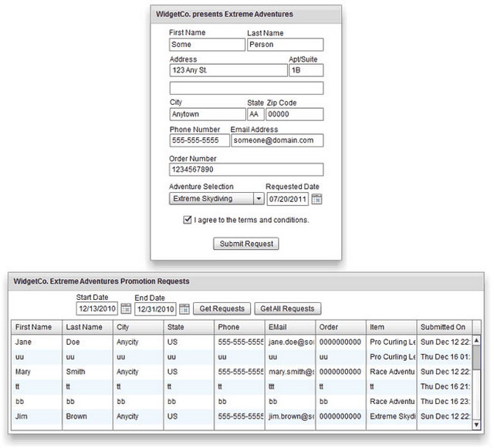The image size is (494, 448).
Task: Click Address field with 123 Any St.
Action: click(x=228, y=70)
